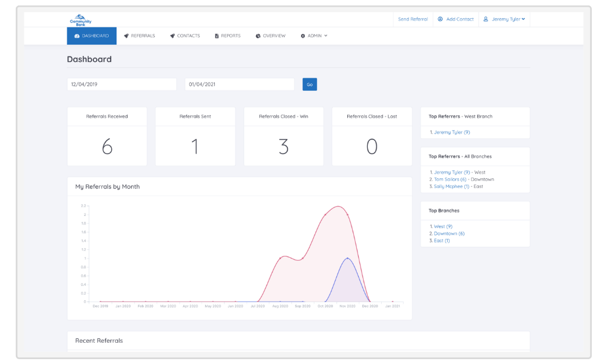Click the Recent Referrals heading
The image size is (607, 364).
point(99,341)
